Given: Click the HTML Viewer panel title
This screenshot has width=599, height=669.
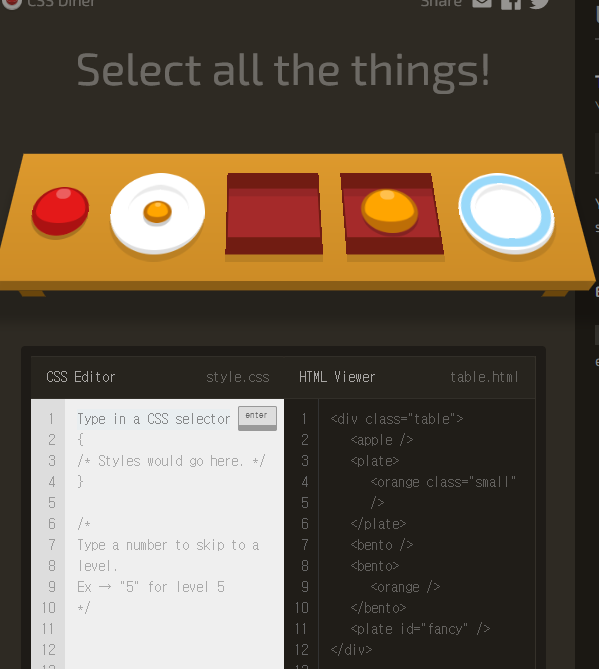Looking at the screenshot, I should tap(337, 377).
